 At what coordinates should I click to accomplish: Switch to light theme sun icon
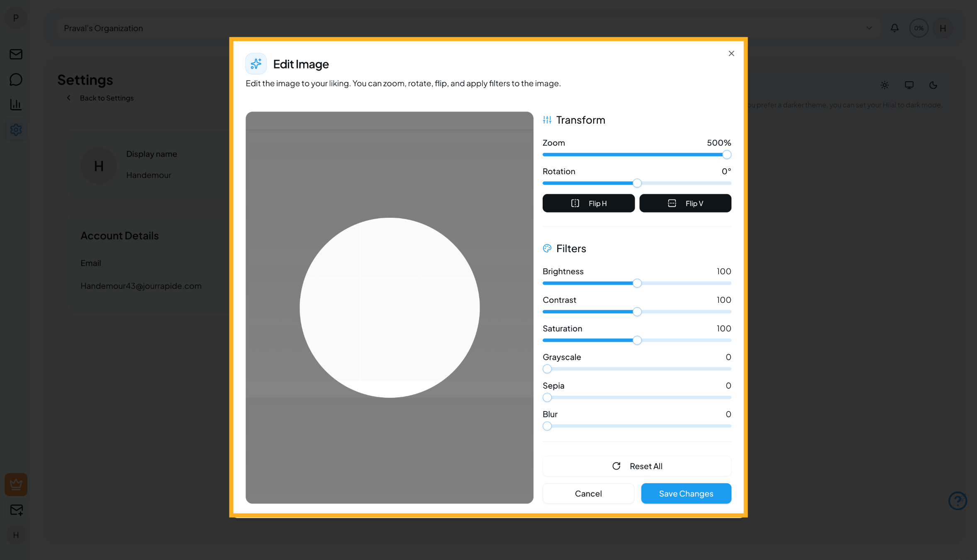884,85
